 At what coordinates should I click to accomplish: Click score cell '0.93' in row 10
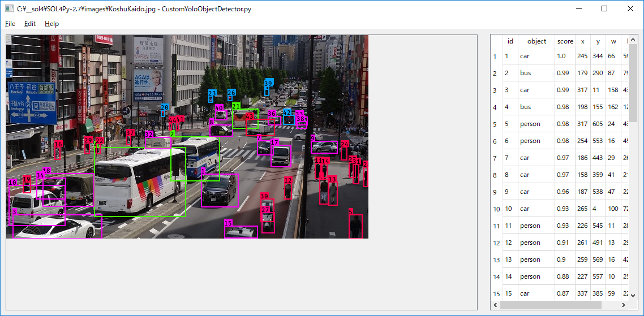pos(565,209)
